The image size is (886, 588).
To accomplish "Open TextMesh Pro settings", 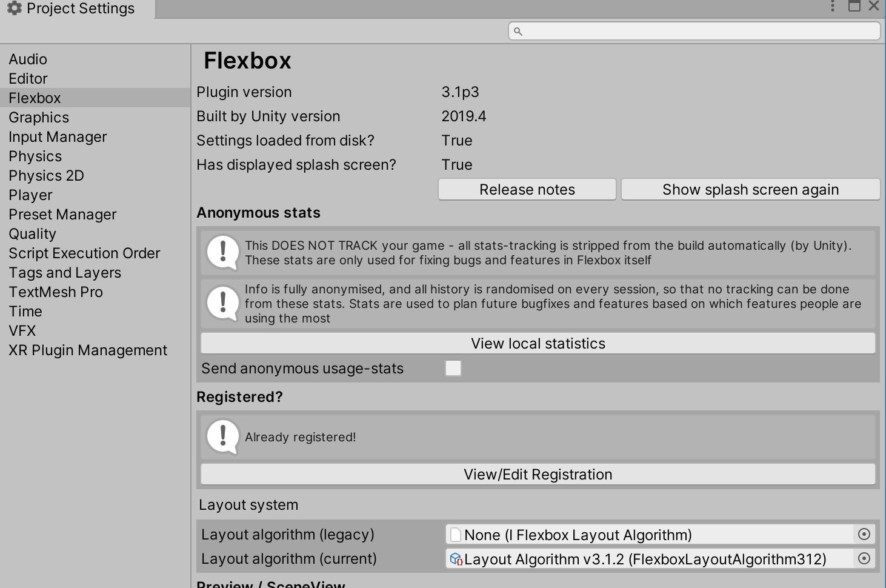I will (95, 292).
